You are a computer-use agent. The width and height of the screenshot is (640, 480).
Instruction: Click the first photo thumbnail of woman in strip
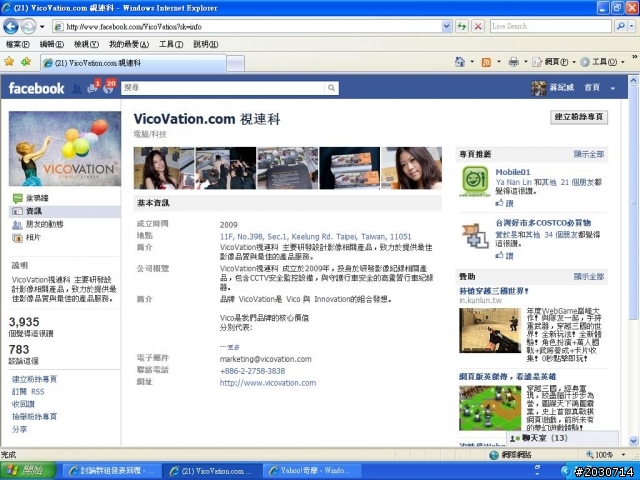[164, 168]
